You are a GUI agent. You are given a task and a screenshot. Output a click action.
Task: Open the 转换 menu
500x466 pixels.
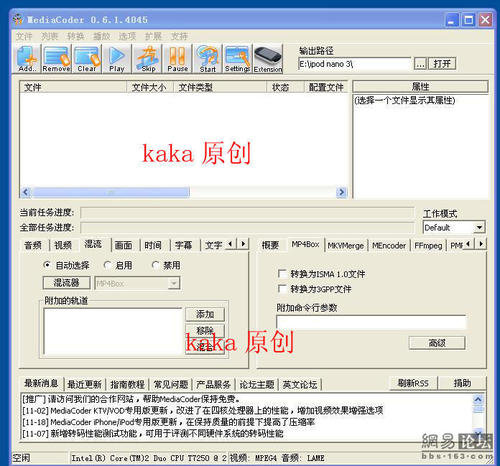tap(75, 36)
